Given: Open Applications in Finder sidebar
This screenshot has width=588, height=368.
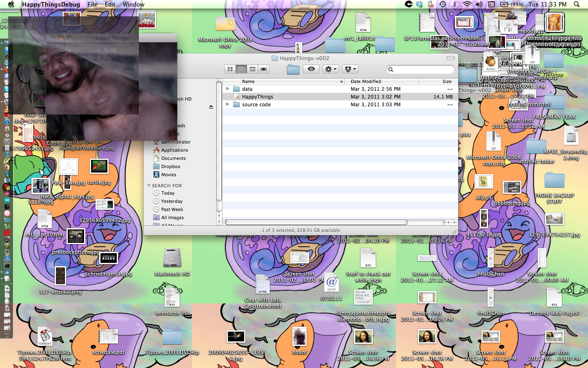Looking at the screenshot, I should click(174, 150).
